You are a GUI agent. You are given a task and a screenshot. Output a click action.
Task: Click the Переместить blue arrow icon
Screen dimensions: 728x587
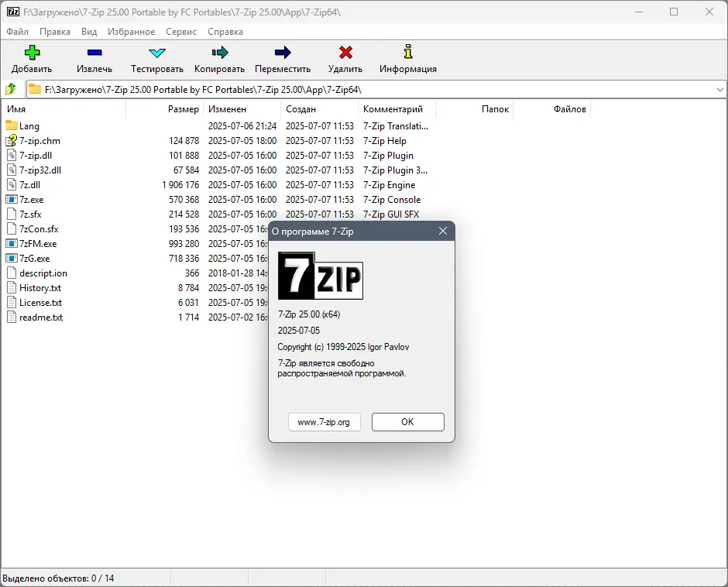pos(282,53)
